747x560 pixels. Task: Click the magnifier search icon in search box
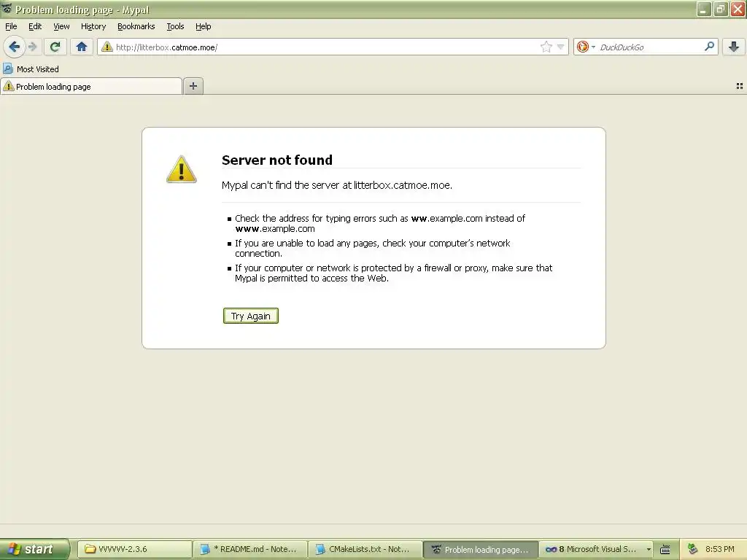(x=709, y=46)
